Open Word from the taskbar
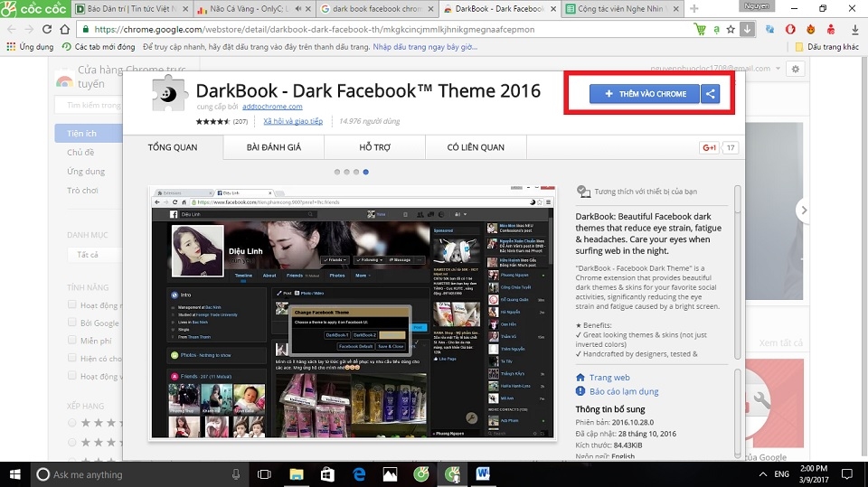 point(483,474)
